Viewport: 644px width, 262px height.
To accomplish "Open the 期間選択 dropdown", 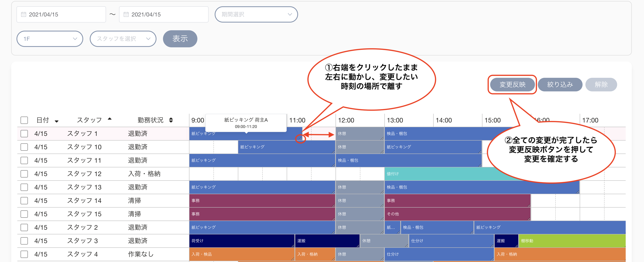I will coord(256,14).
